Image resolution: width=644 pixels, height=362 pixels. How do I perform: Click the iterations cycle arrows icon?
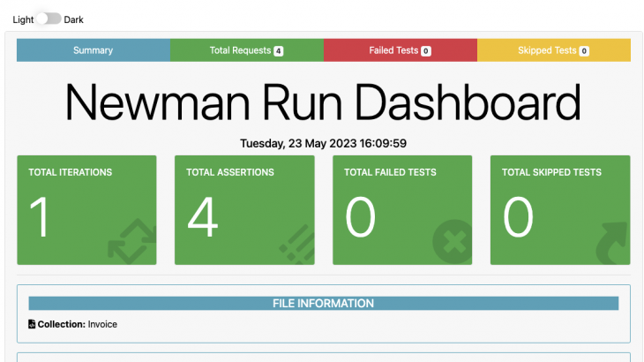[x=131, y=241]
